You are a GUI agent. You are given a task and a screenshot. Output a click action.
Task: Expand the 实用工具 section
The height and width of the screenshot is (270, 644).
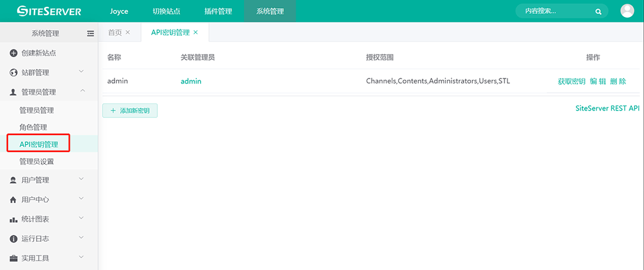82,257
